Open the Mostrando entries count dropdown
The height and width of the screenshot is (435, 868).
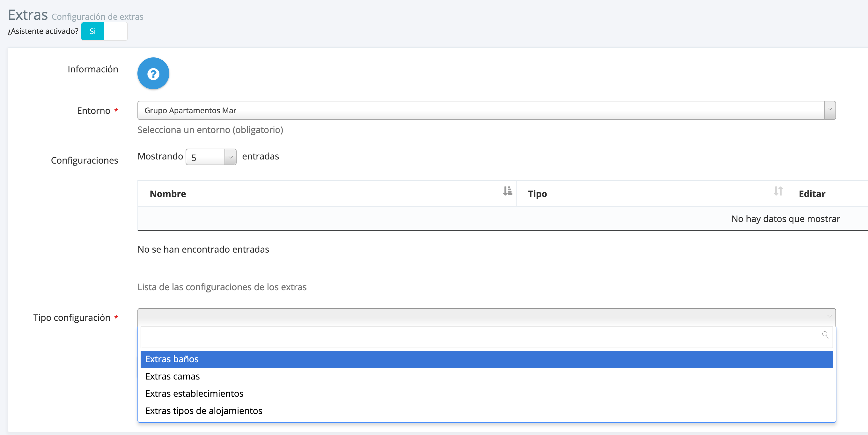(211, 157)
